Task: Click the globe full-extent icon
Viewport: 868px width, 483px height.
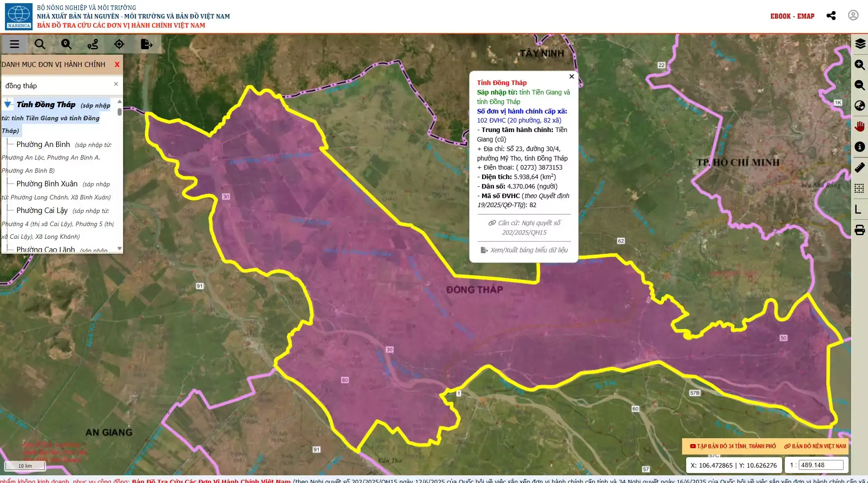Action: click(x=860, y=106)
